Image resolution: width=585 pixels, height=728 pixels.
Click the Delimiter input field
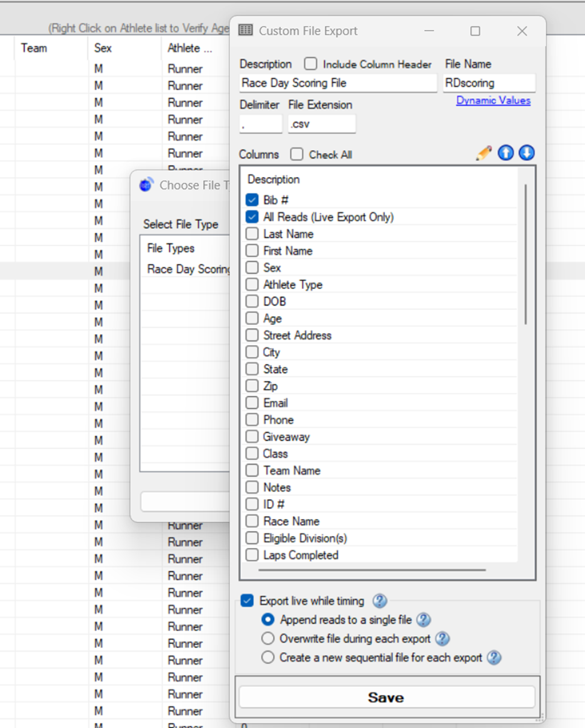(x=261, y=124)
